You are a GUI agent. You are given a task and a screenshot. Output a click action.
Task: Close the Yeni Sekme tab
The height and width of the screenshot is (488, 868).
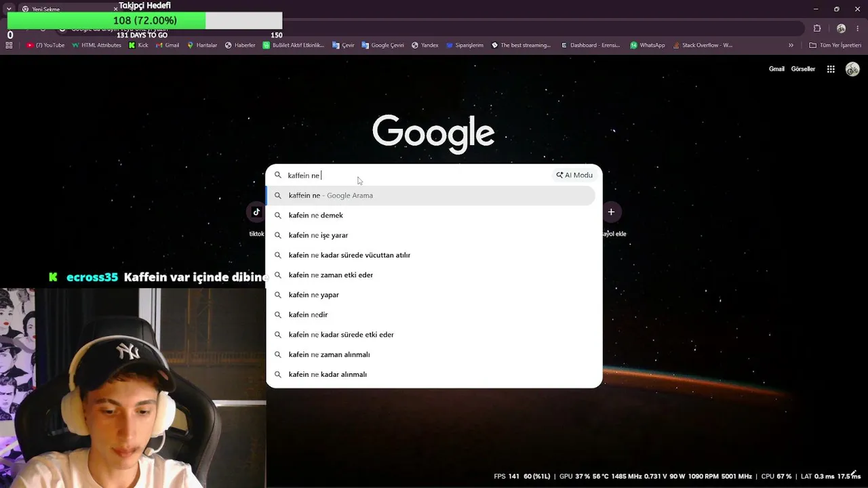click(x=115, y=9)
